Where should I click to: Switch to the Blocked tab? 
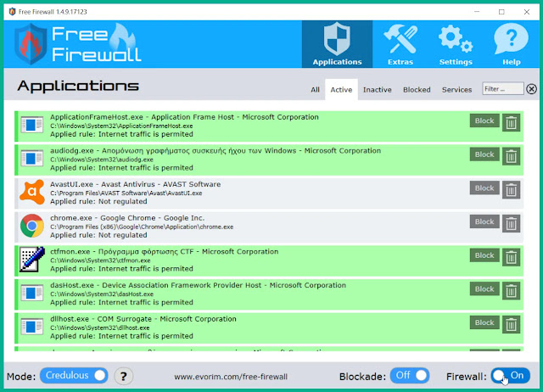coord(417,90)
